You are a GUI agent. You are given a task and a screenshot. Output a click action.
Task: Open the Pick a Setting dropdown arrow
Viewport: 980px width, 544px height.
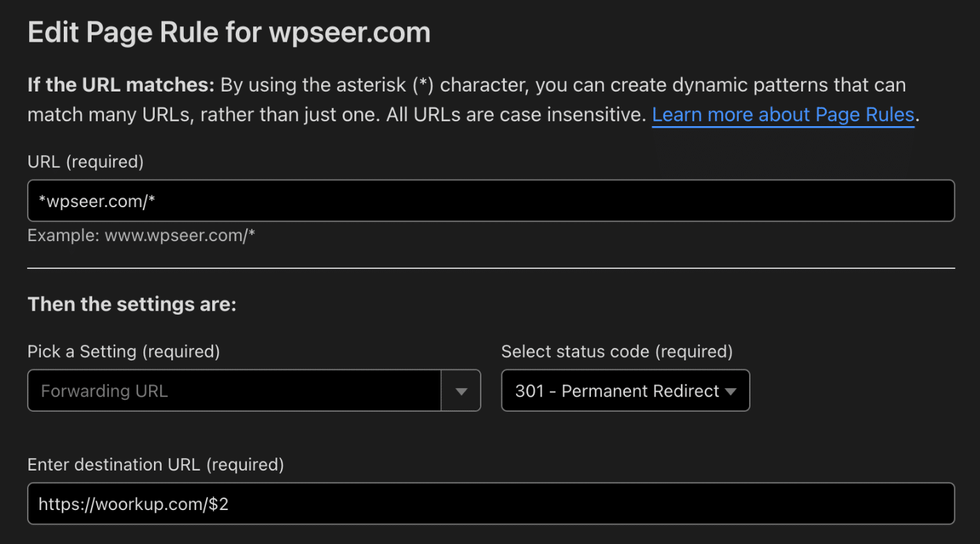461,391
